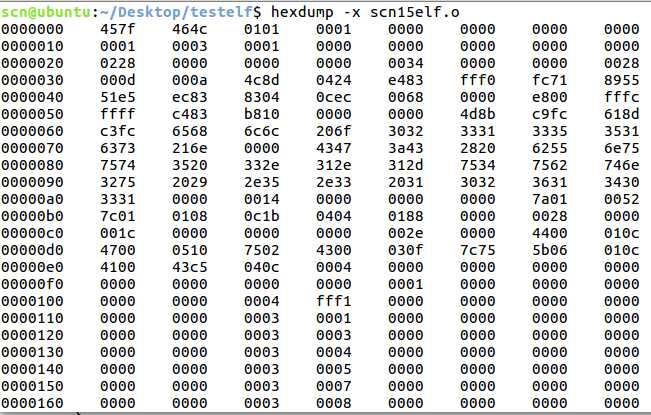Click the hex value 51e5
This screenshot has width=651, height=415.
117,97
